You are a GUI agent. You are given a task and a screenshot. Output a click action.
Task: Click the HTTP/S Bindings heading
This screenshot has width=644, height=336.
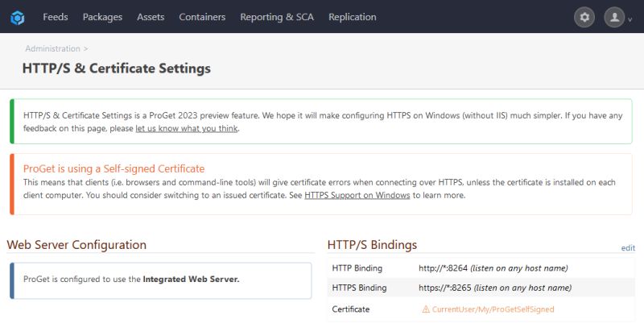[x=372, y=245]
